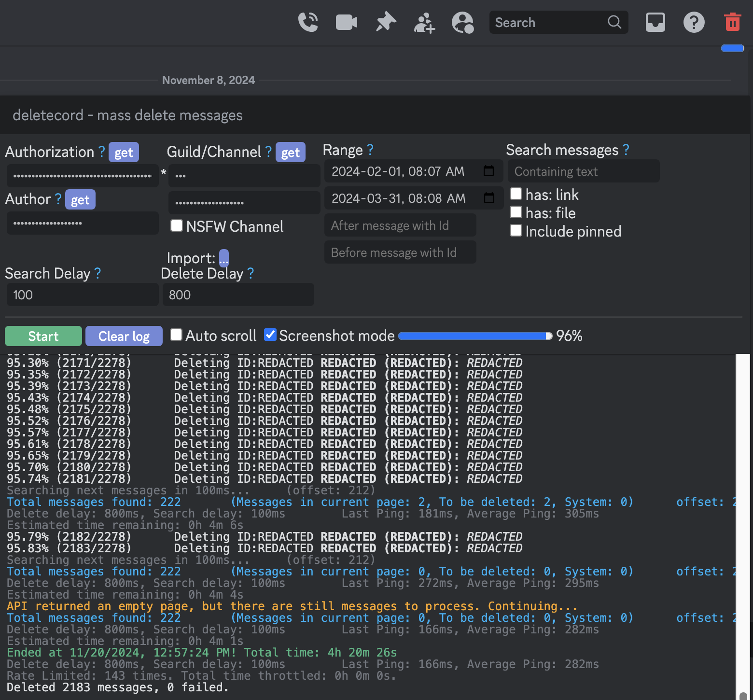Screen dimensions: 753x700
Task: Click the Guild ID field
Action: click(244, 176)
